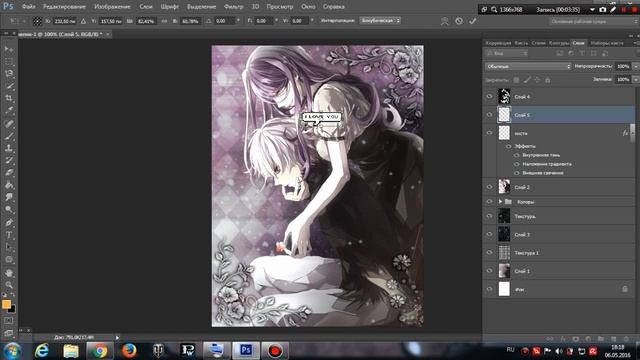Select the History Brush tool
Screen dimensions: 640x360
tap(9, 160)
